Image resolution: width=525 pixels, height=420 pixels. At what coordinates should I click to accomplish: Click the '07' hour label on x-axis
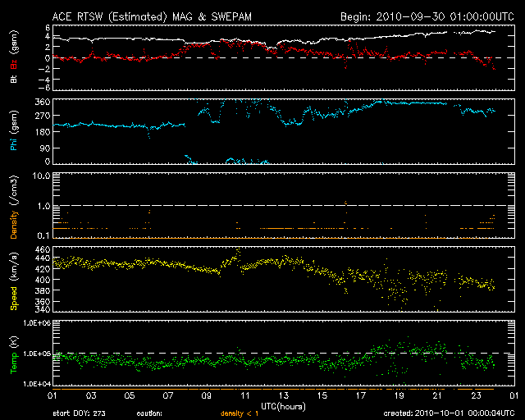(168, 396)
